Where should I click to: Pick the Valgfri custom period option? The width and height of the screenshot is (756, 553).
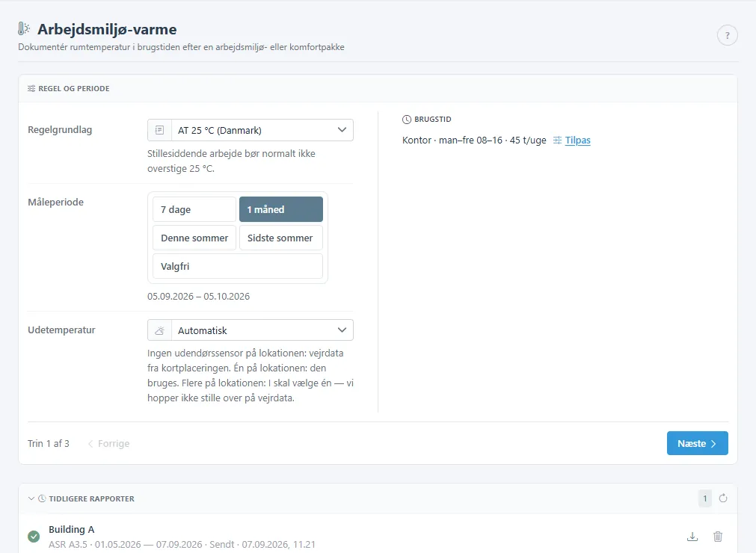[238, 266]
